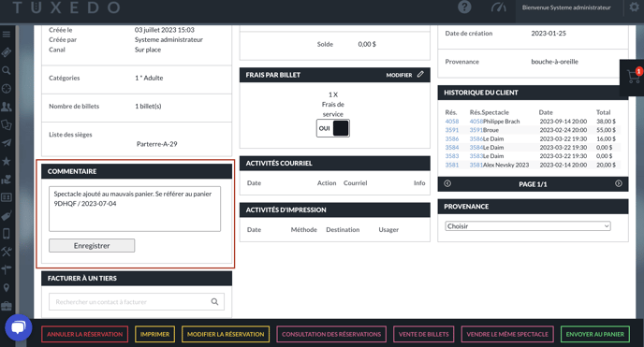Screen dimensions: 644x347
Task: Open reservation link 3581
Action: click(x=452, y=165)
